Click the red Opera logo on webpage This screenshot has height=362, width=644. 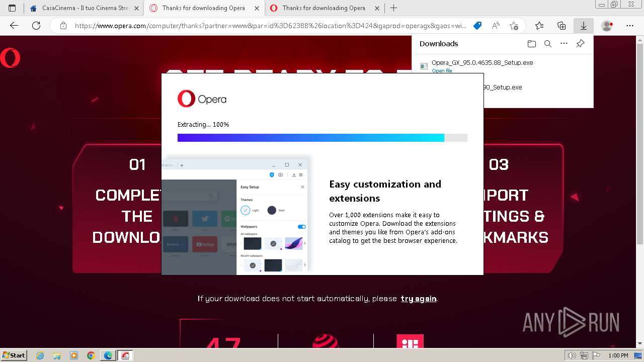(10, 58)
